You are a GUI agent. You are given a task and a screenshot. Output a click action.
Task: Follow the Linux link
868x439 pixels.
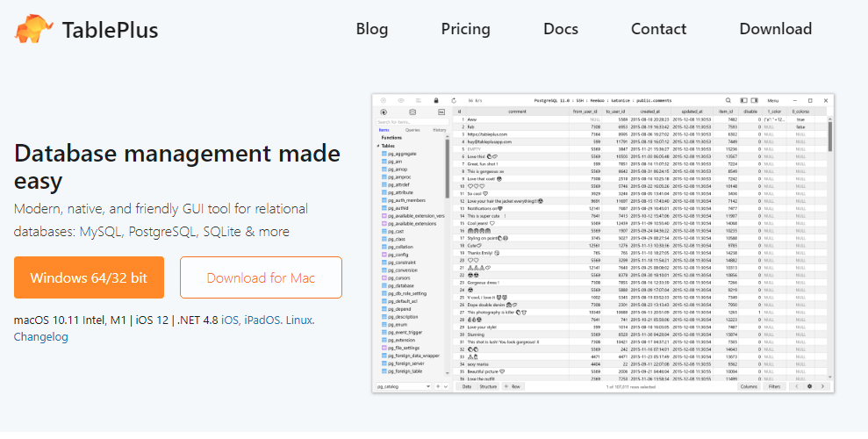pos(299,320)
